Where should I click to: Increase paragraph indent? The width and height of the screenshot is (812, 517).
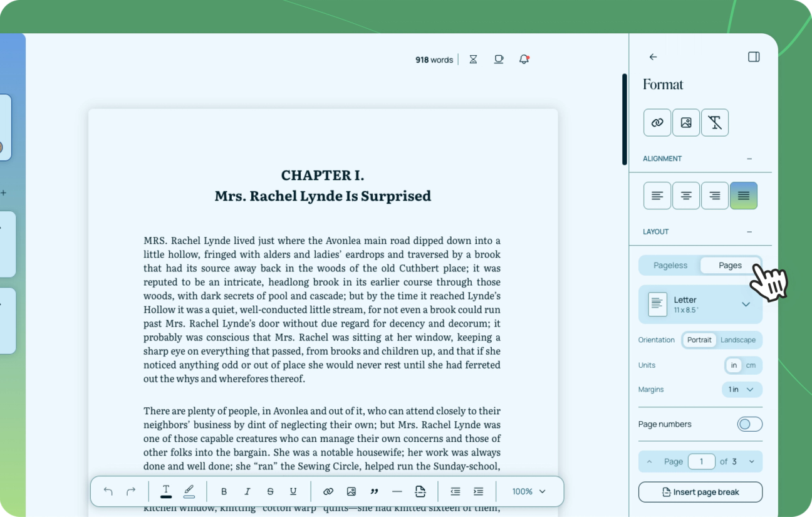[478, 492]
